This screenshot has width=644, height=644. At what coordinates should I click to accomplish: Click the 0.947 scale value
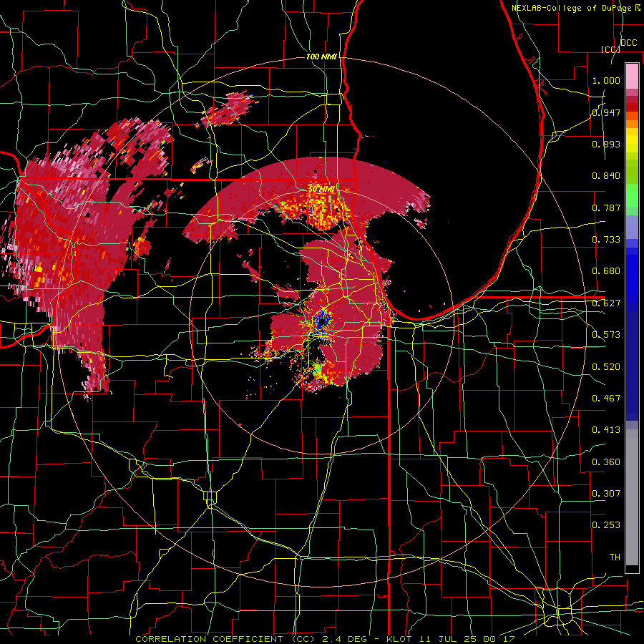click(606, 112)
